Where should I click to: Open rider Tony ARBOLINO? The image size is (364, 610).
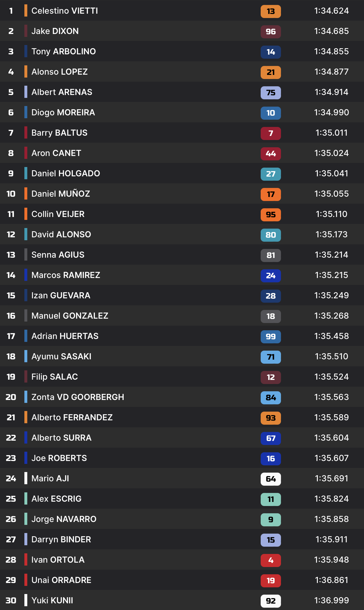64,51
